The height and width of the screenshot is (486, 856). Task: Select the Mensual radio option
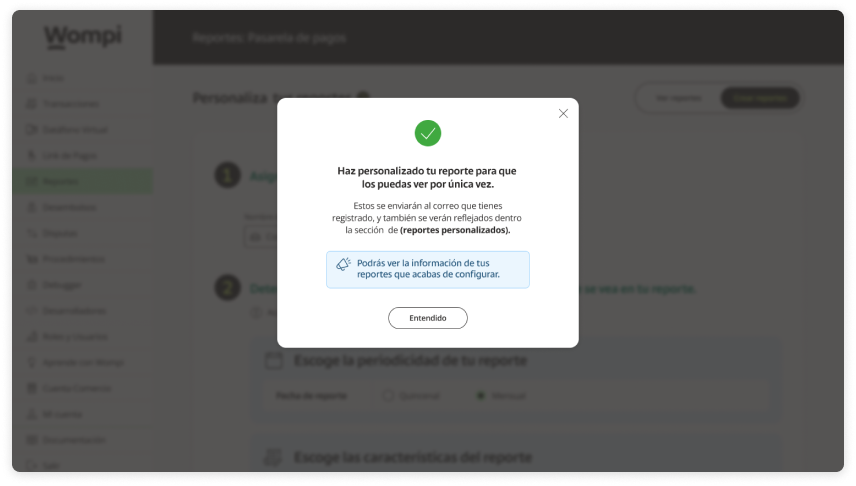(501, 396)
